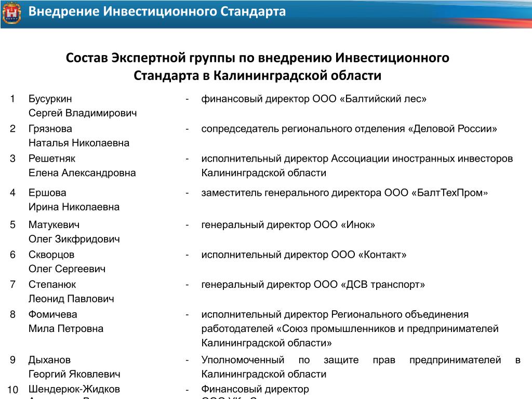Select the surname "Шендерюк-Жидков"

click(x=74, y=389)
